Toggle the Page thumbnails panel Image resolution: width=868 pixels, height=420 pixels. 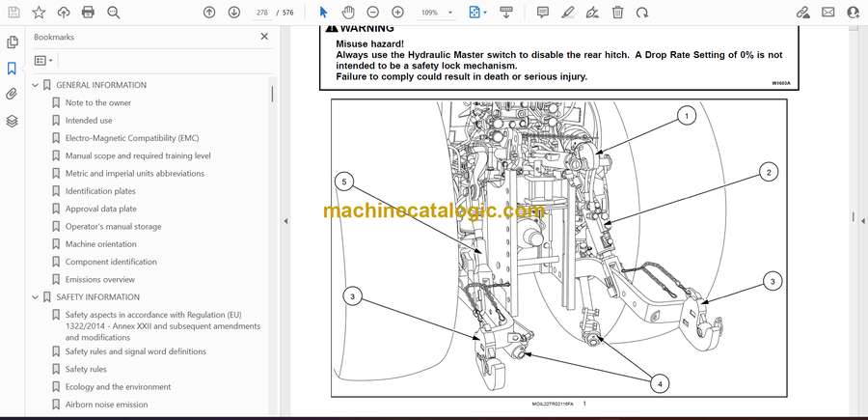tap(13, 42)
